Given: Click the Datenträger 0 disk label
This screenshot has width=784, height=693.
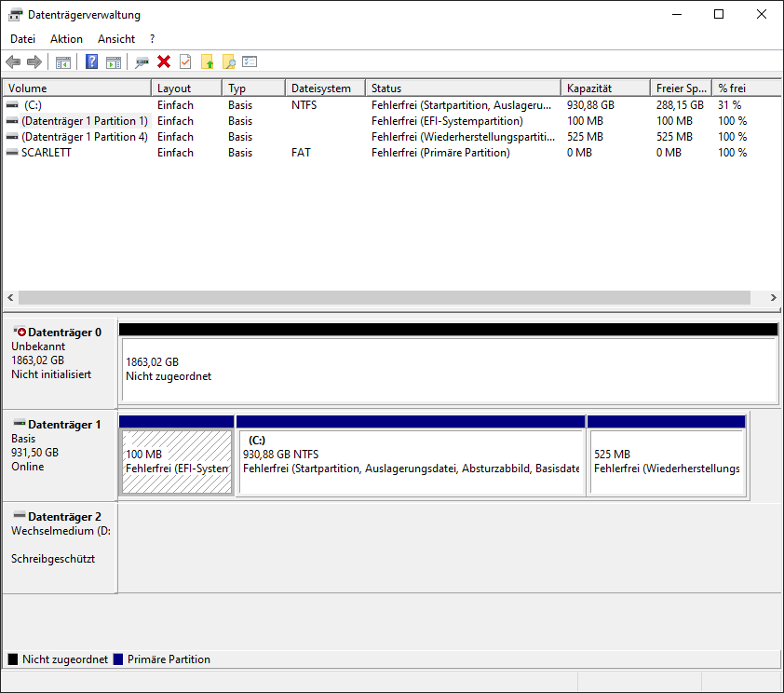Looking at the screenshot, I should [x=64, y=333].
